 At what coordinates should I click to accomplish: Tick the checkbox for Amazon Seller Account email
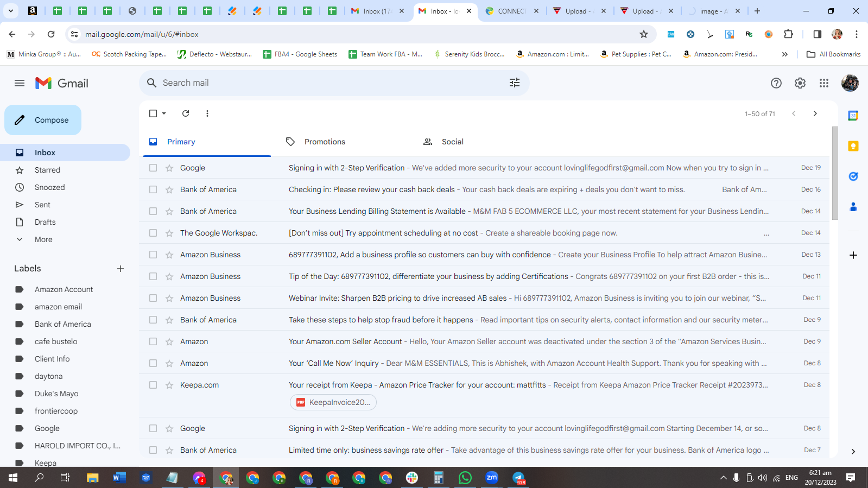(x=153, y=341)
